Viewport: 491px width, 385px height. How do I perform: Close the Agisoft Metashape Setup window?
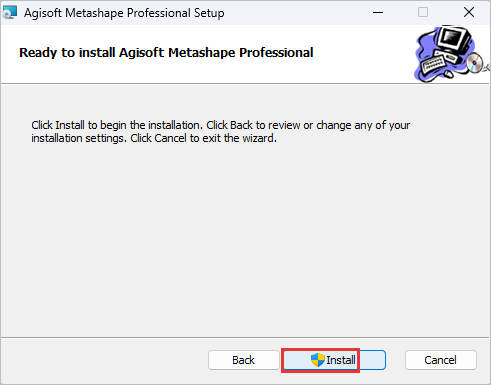click(469, 12)
